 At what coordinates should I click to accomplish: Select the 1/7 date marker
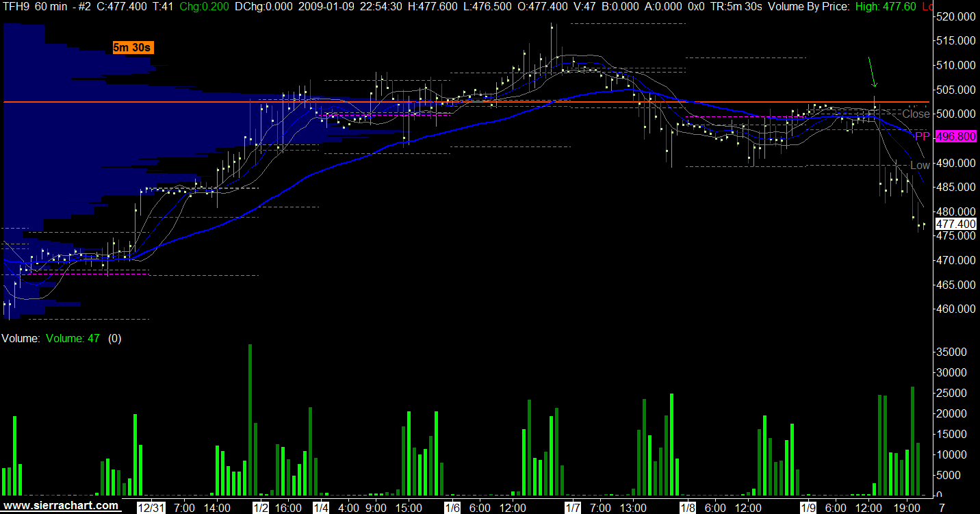(573, 508)
